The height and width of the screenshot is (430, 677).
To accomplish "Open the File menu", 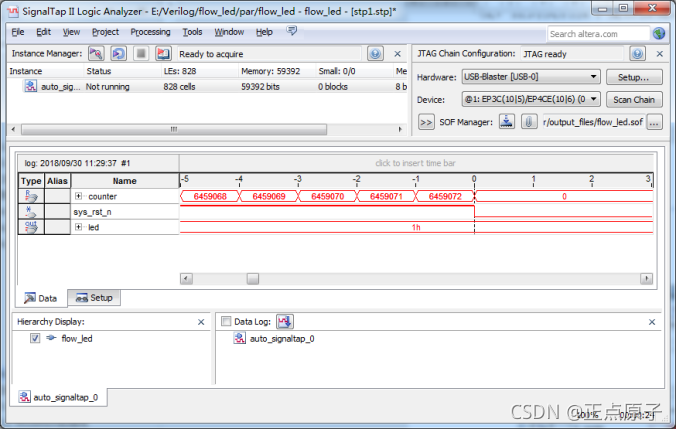I will pos(18,32).
